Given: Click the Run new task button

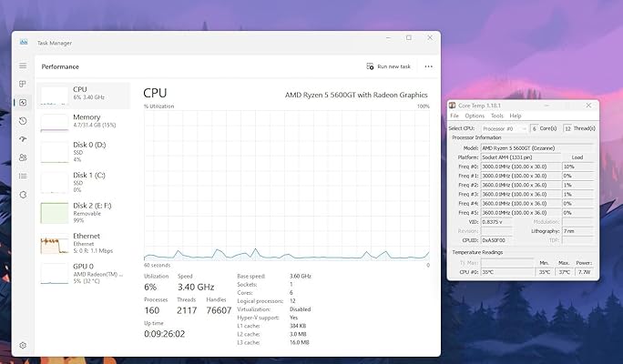Looking at the screenshot, I should click(389, 66).
